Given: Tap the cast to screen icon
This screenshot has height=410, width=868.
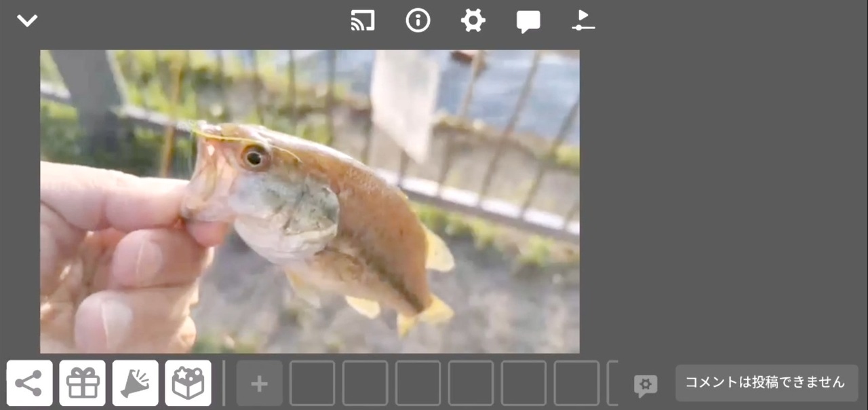Looking at the screenshot, I should click(363, 21).
